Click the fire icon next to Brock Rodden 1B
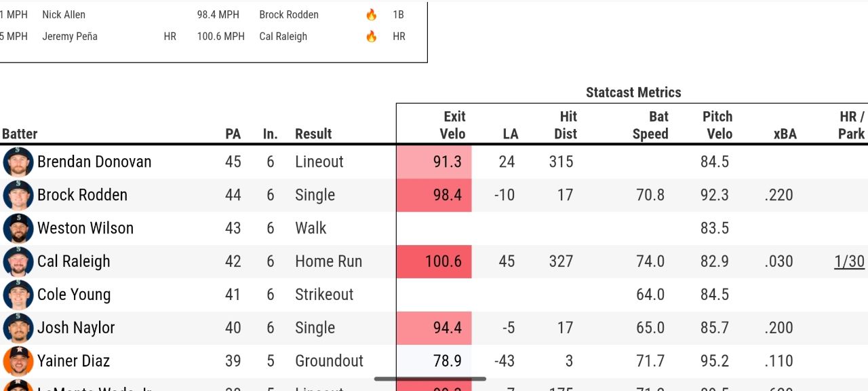Image resolution: width=868 pixels, height=391 pixels. [371, 14]
